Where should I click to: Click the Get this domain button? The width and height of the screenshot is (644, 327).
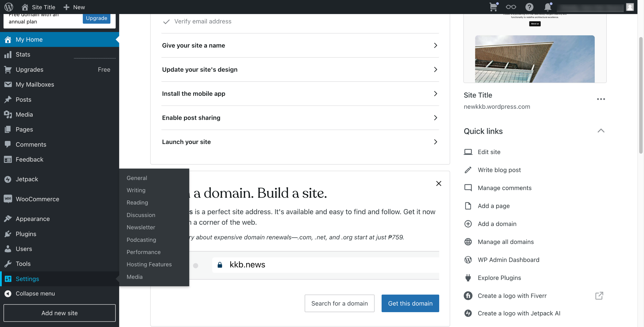click(x=410, y=303)
